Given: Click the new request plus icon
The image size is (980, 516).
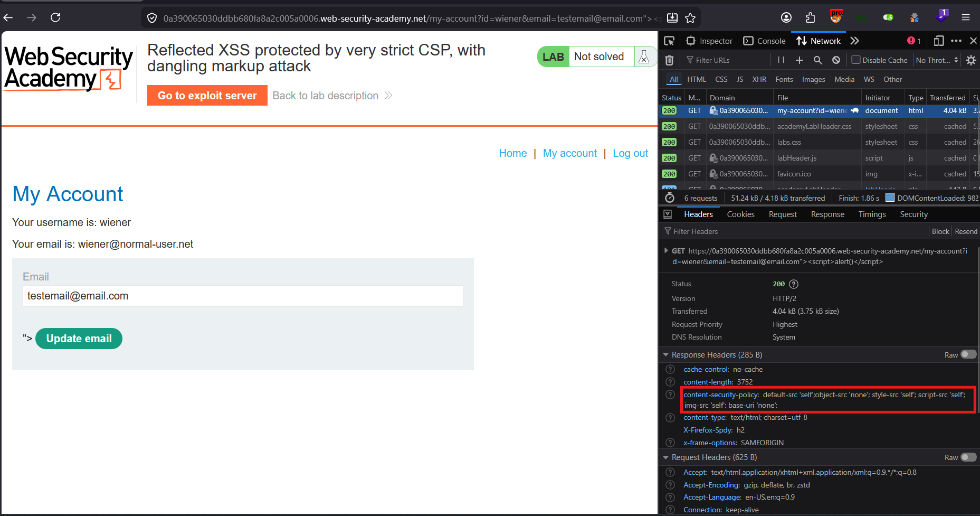Looking at the screenshot, I should click(800, 60).
